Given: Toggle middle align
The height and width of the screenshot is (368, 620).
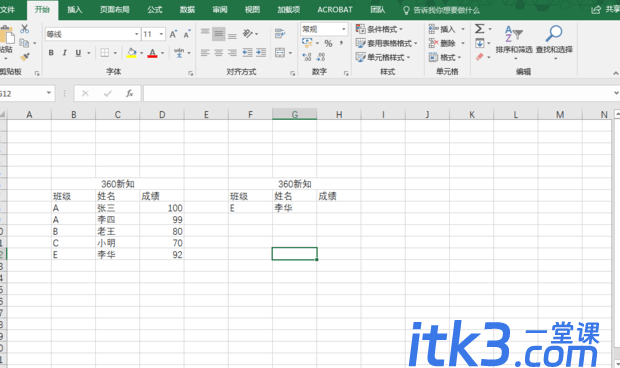Looking at the screenshot, I should pos(219,34).
